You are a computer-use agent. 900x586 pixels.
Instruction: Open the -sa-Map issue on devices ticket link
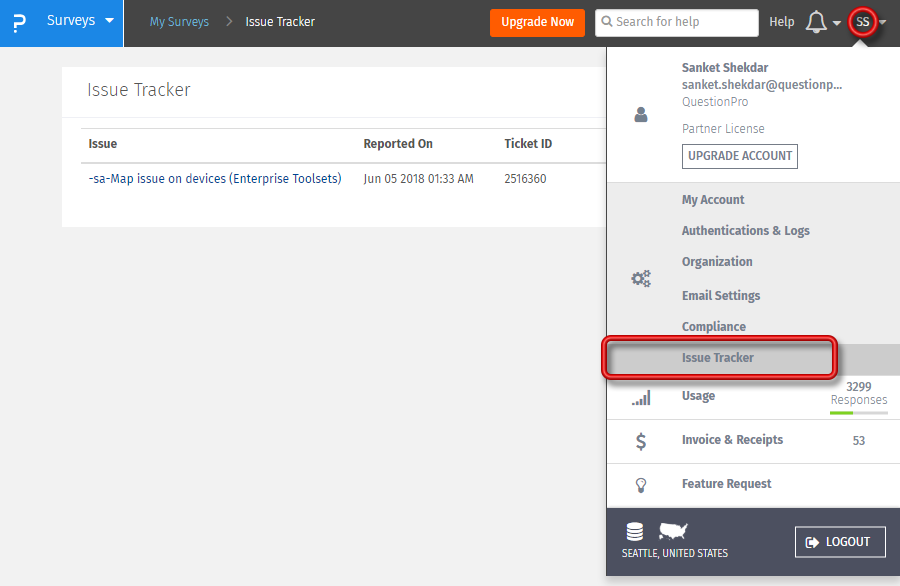(x=215, y=178)
